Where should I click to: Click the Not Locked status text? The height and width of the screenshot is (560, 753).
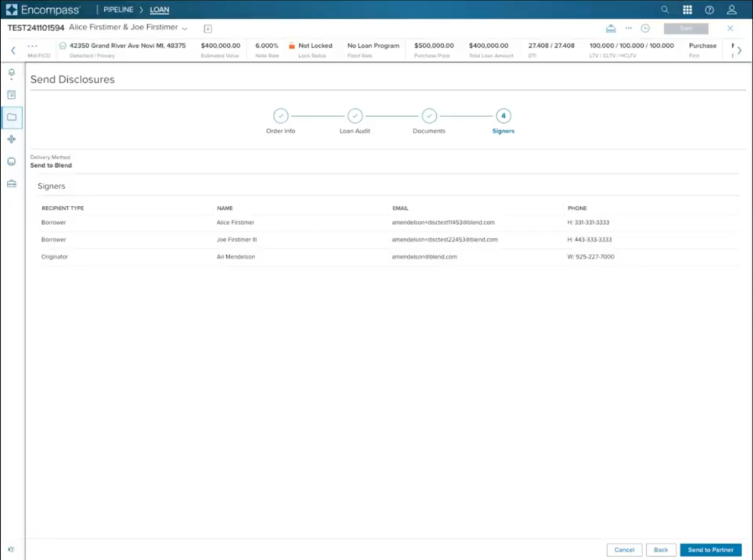(x=316, y=46)
